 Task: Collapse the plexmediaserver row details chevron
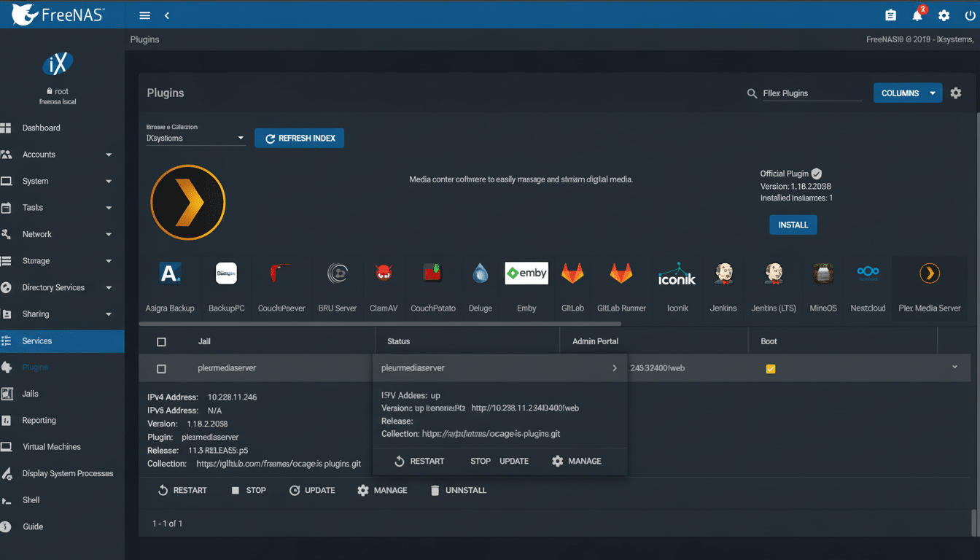(x=955, y=367)
